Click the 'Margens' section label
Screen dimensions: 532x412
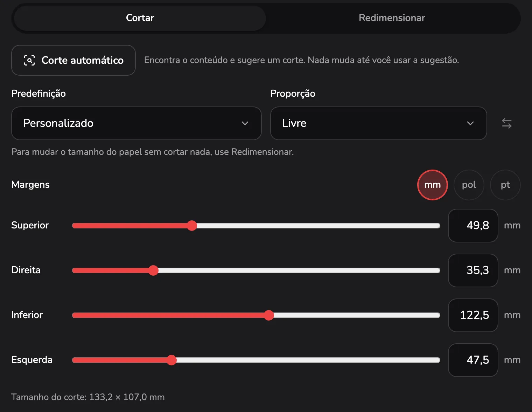(x=30, y=185)
